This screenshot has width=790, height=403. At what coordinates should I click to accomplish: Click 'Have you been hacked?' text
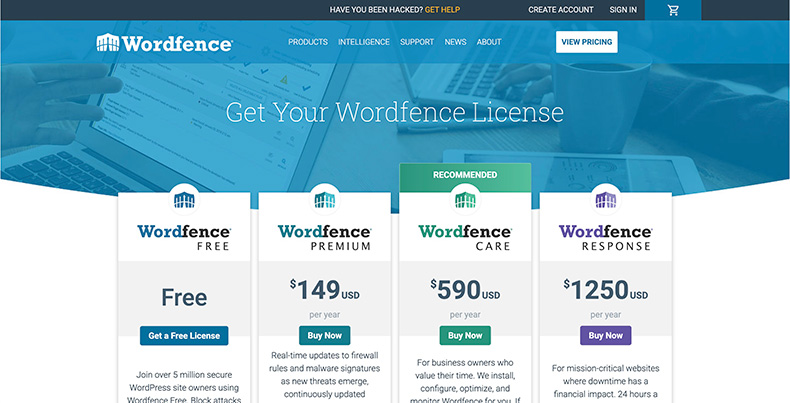376,10
